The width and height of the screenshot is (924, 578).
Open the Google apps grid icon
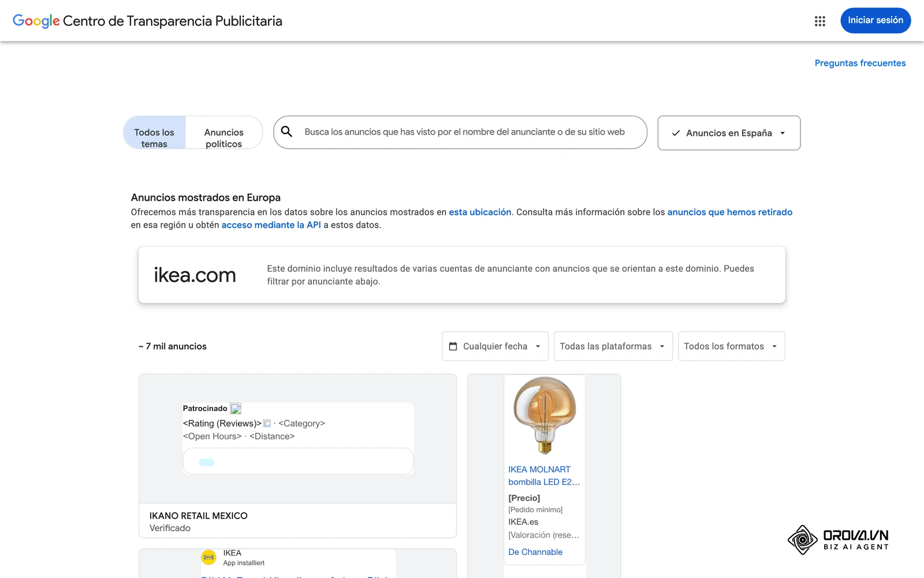coord(819,21)
